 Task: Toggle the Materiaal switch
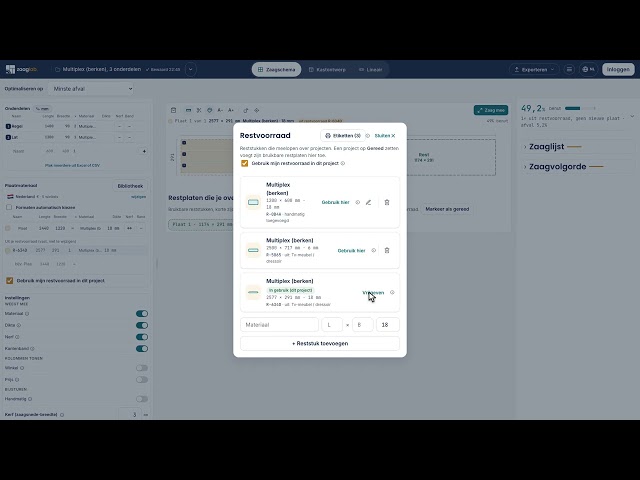142,314
